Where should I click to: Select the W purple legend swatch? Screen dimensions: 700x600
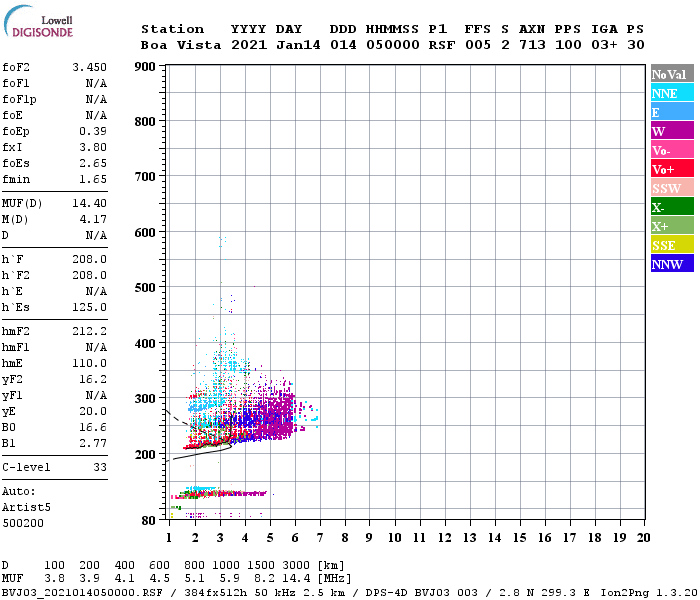672,131
